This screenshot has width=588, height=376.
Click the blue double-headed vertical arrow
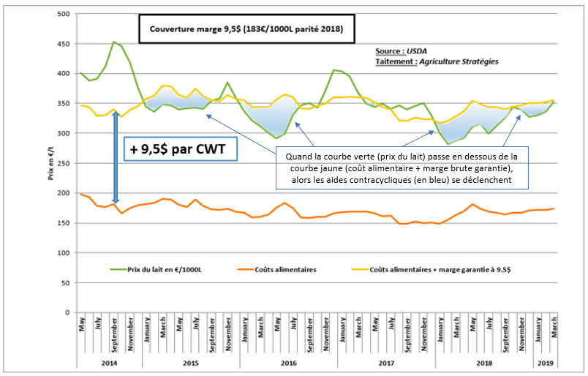pyautogui.click(x=116, y=157)
